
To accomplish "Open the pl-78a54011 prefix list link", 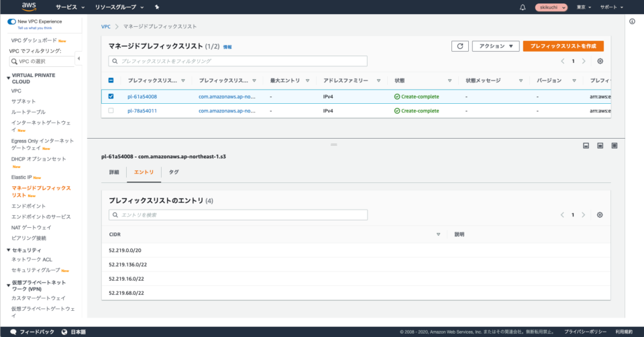I will [x=142, y=111].
